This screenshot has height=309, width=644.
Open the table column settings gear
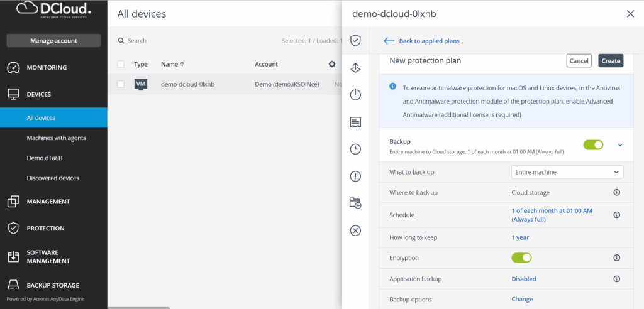click(x=332, y=64)
